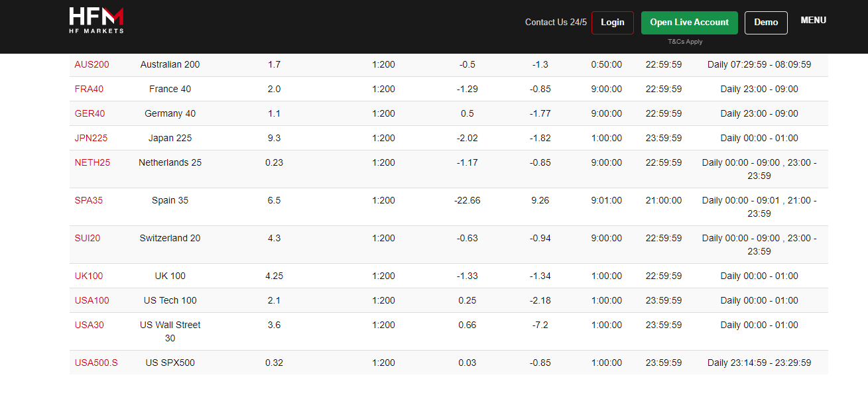
Task: Select the Netherlands 25 description cell
Action: [x=170, y=162]
